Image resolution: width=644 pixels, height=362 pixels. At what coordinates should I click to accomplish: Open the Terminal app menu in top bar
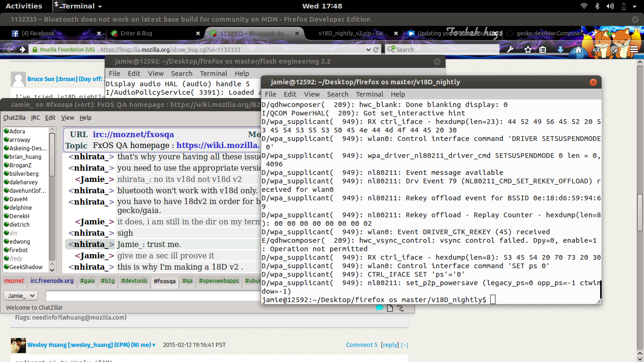[x=78, y=6]
